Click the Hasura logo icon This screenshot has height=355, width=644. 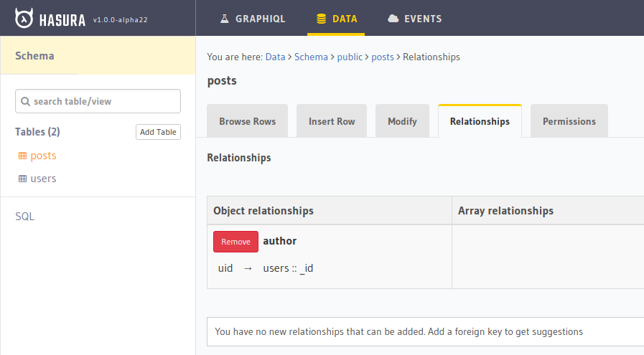24,19
